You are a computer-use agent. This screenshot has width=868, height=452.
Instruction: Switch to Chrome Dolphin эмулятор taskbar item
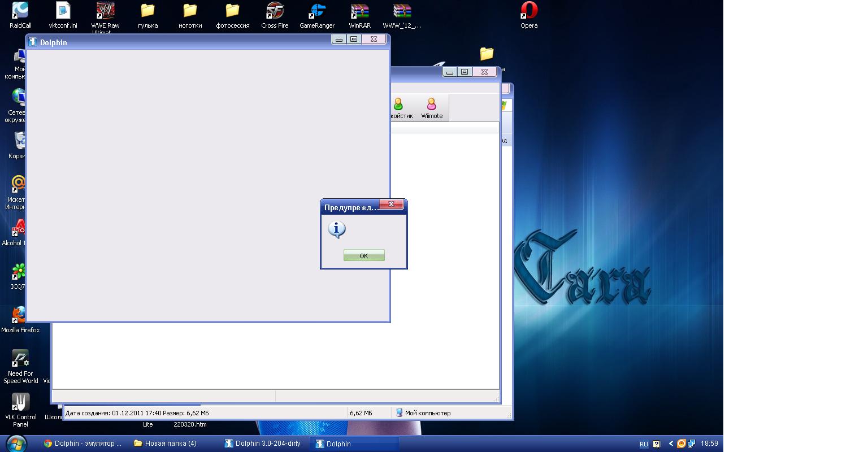[83, 444]
